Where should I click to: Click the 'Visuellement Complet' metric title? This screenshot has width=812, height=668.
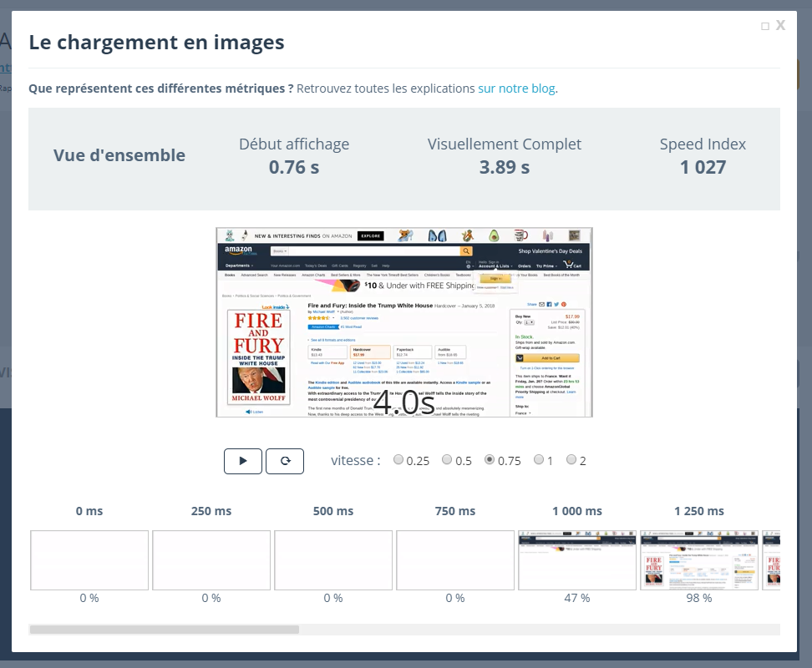coord(505,144)
